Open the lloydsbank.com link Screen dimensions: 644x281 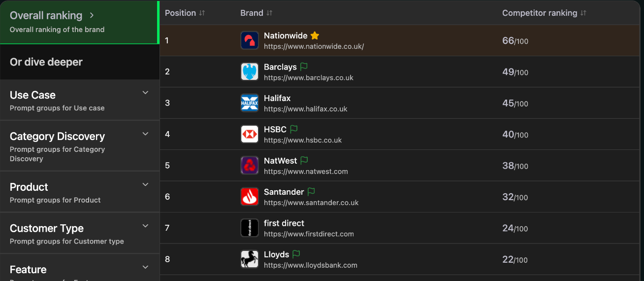pyautogui.click(x=311, y=265)
